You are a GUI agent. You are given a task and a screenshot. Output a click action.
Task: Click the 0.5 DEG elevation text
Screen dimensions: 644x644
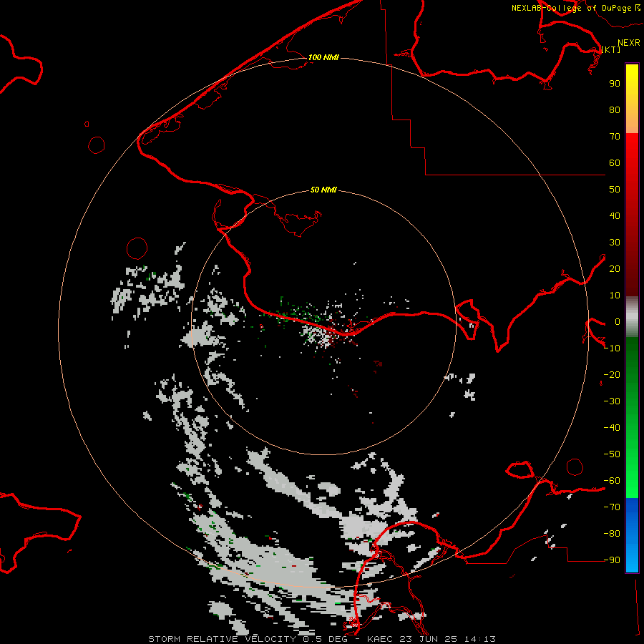tap(325, 639)
